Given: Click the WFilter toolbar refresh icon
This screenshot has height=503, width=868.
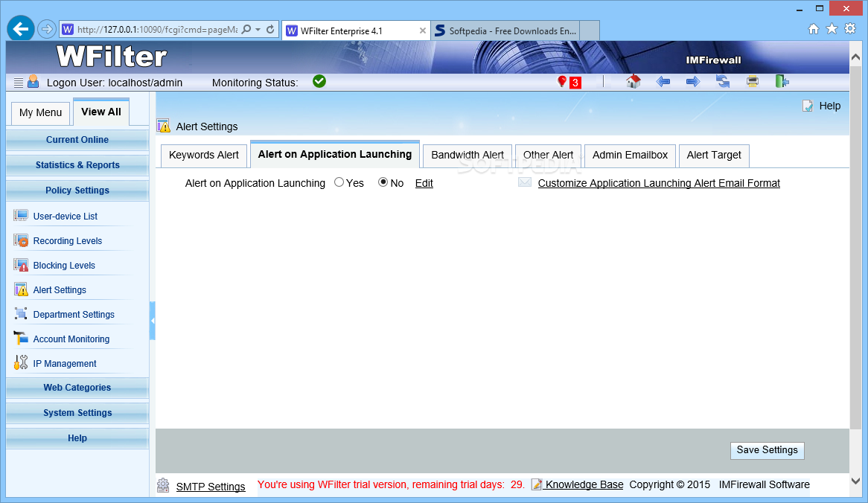Looking at the screenshot, I should (x=722, y=82).
